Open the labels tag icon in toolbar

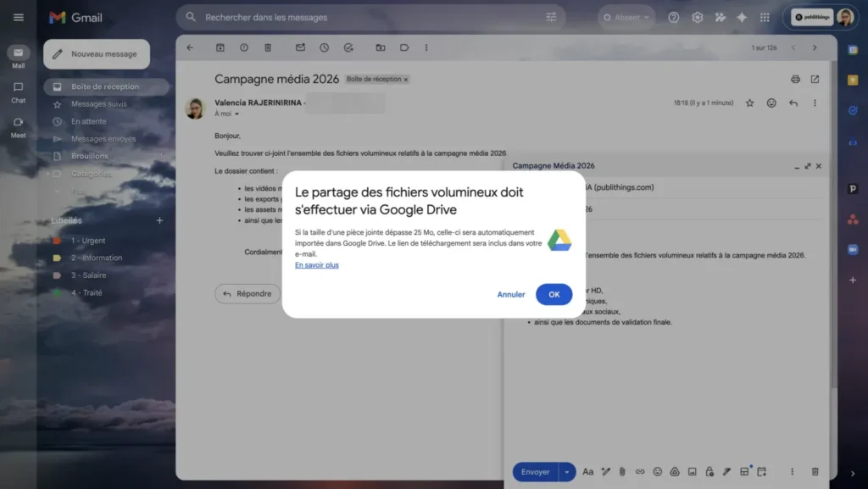[x=404, y=47]
